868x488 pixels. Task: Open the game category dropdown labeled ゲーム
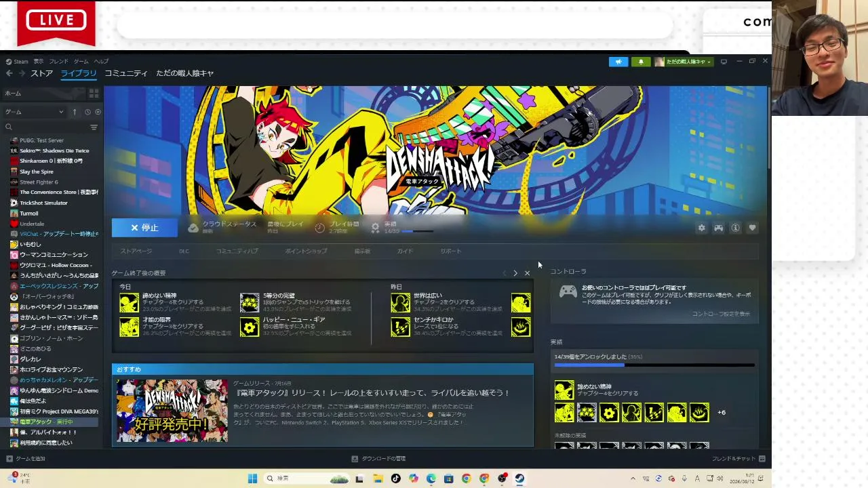coord(34,112)
